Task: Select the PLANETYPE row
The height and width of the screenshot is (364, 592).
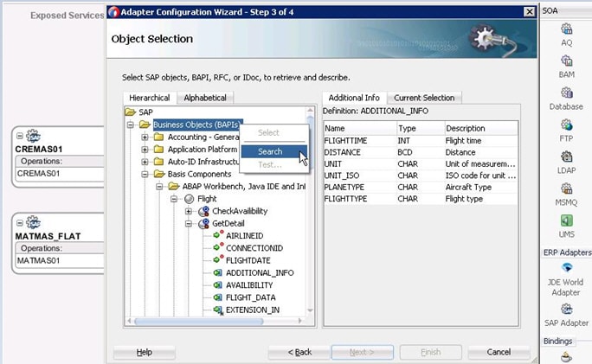Action: pos(421,187)
